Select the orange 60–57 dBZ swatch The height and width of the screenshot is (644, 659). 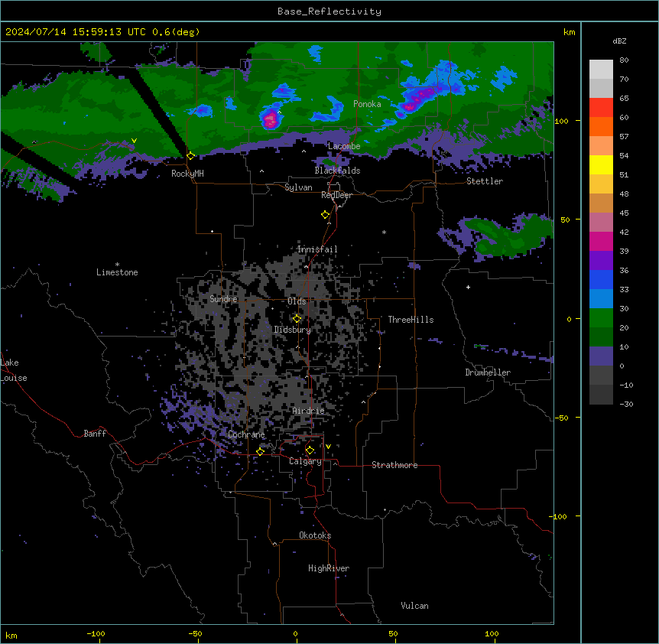click(x=601, y=126)
